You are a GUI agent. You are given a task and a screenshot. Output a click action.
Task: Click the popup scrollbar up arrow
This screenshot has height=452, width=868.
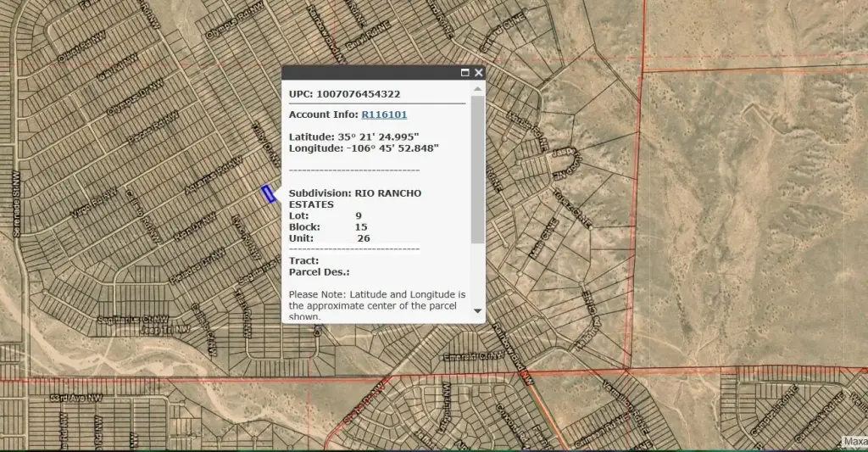coord(477,88)
